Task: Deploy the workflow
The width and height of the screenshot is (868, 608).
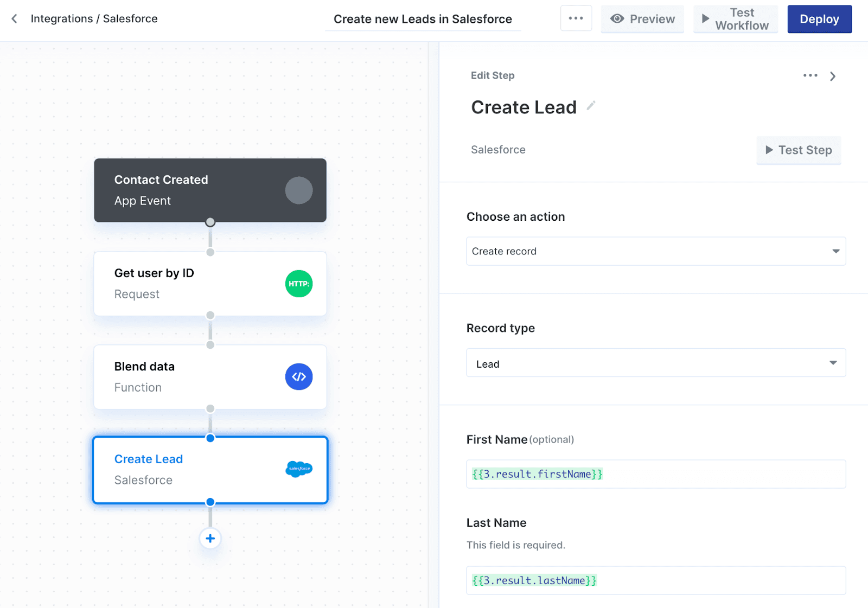Action: [819, 19]
